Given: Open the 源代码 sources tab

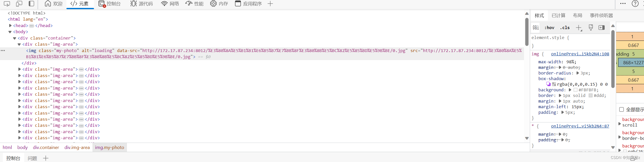Looking at the screenshot, I should (141, 4).
